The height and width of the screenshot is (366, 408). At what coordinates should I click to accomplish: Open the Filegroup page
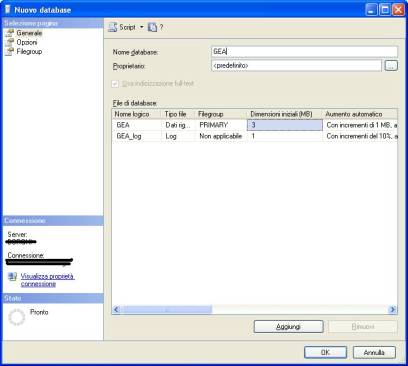click(29, 51)
